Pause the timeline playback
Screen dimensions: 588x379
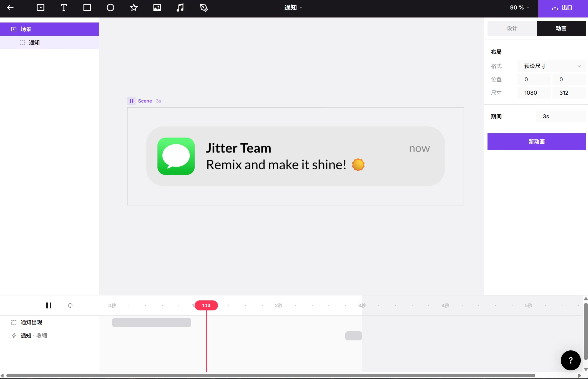[49, 305]
